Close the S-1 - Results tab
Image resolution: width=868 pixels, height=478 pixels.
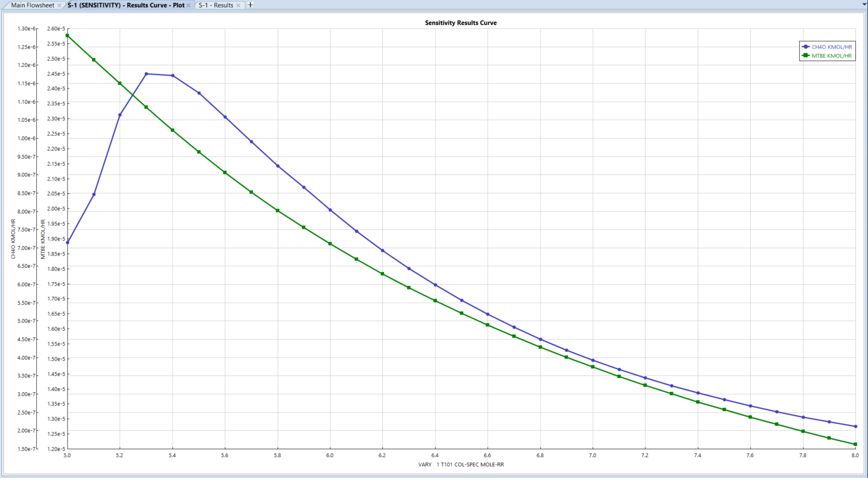click(x=238, y=5)
